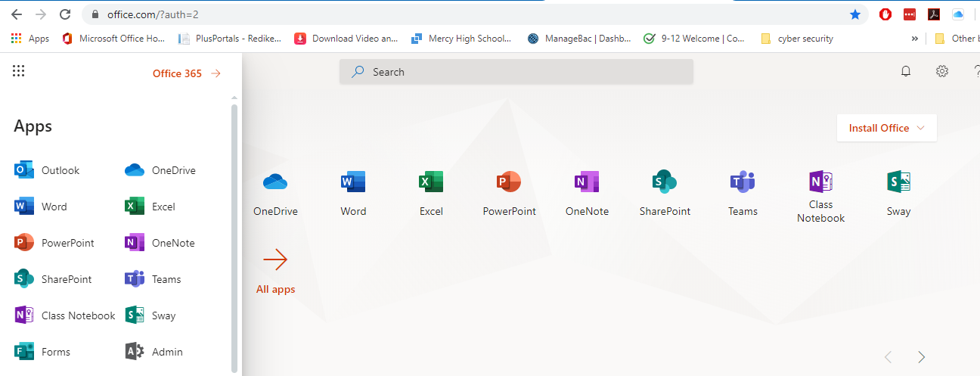Viewport: 980px width, 376px height.
Task: Open OneNote in the Apps side panel
Action: coord(160,243)
